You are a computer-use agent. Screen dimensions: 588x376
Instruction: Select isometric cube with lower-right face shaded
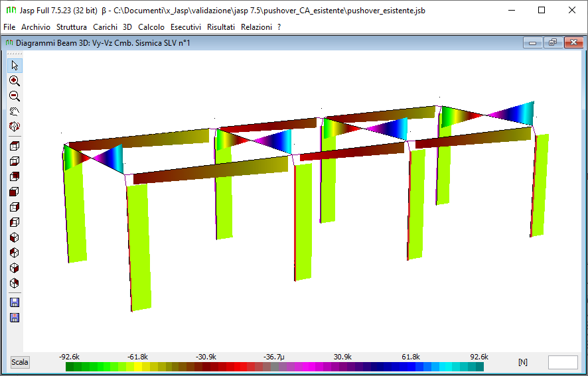coord(14,268)
